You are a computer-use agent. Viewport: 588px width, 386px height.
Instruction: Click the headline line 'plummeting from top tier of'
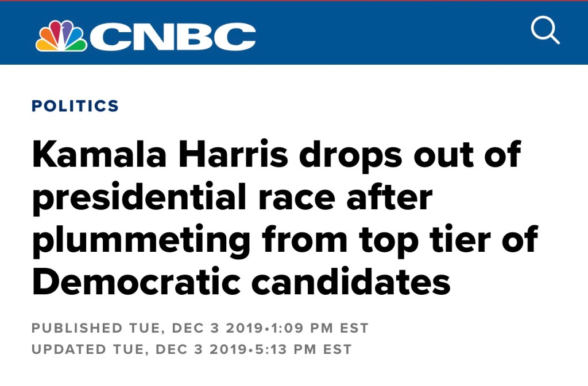pyautogui.click(x=284, y=241)
